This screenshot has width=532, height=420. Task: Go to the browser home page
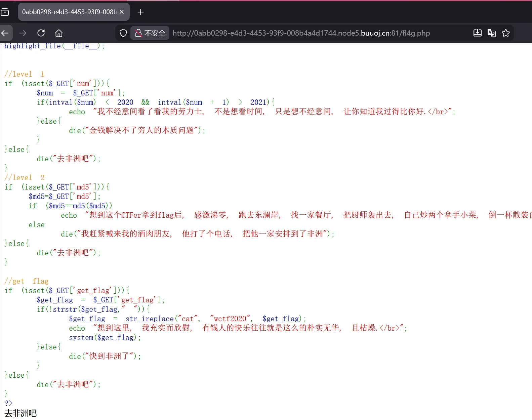pos(59,33)
